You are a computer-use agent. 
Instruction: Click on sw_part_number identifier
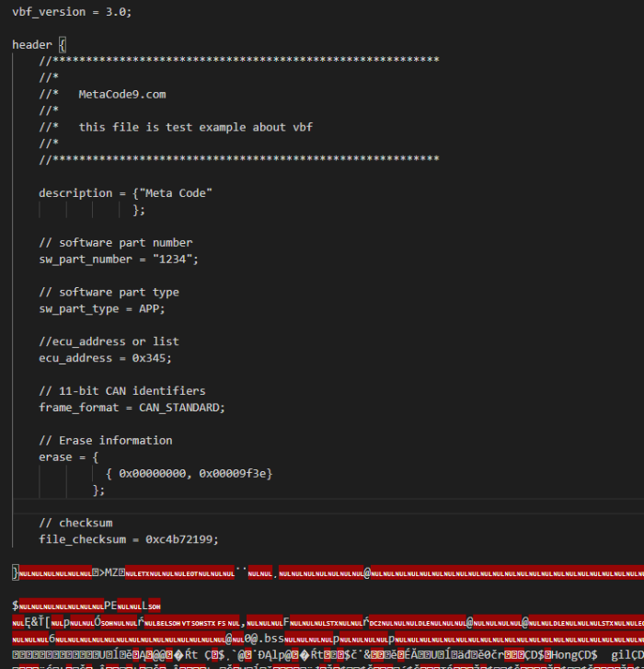point(85,260)
